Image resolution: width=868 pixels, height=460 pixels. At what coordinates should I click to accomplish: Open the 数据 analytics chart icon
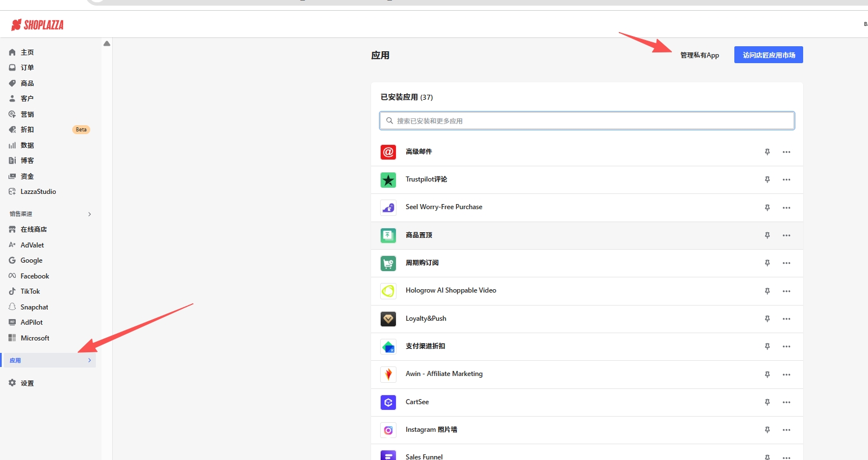[x=12, y=145]
